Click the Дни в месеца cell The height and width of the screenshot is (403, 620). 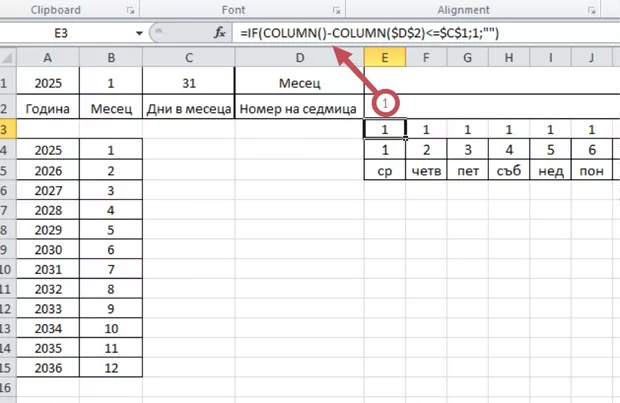[189, 108]
